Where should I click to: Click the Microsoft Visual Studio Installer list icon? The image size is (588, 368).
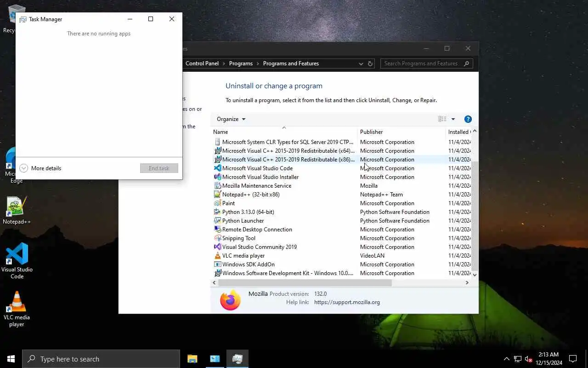(x=218, y=177)
